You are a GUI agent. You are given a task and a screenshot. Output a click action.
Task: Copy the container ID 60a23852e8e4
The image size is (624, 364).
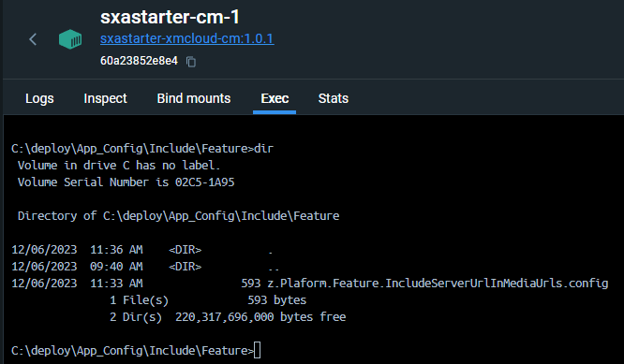[191, 62]
